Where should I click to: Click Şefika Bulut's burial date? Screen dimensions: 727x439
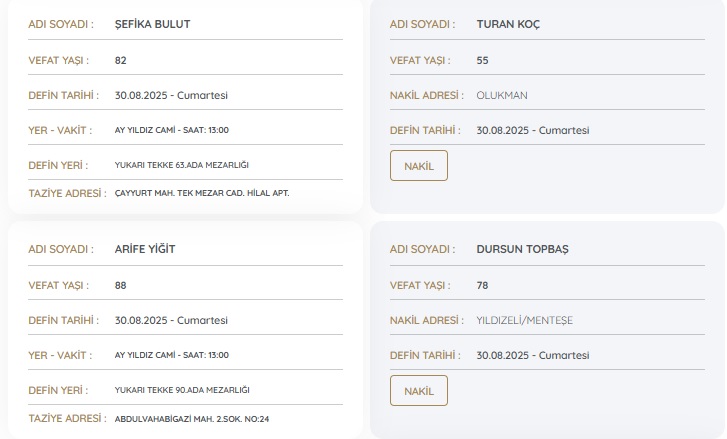click(x=171, y=95)
